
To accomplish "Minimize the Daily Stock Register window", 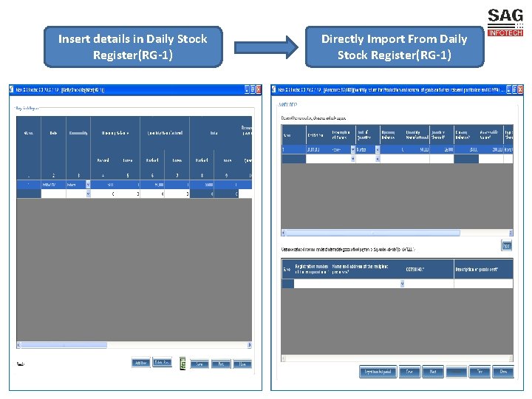I will (x=247, y=89).
